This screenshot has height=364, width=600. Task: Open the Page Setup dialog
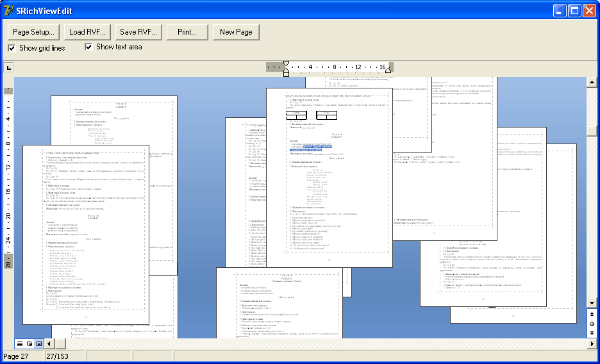coord(34,32)
